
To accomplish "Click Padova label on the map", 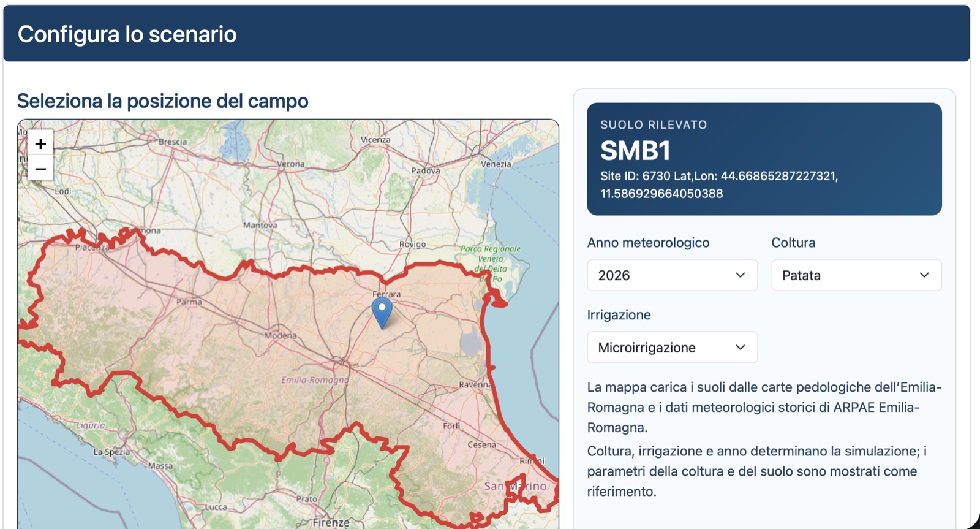I will 426,171.
